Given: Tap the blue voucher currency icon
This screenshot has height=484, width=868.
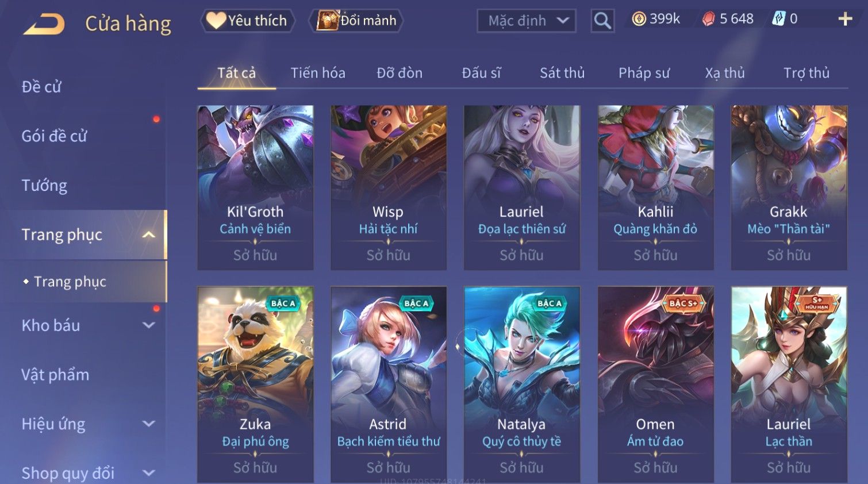Looking at the screenshot, I should [x=778, y=19].
